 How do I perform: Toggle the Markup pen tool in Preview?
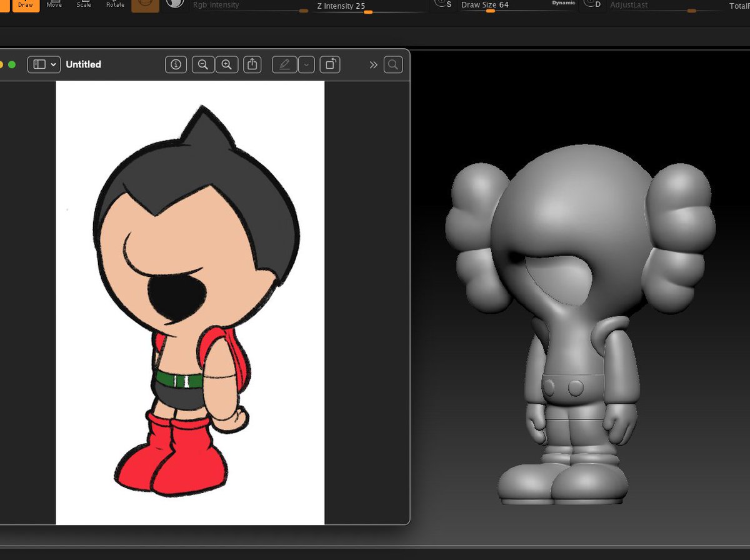[x=285, y=64]
